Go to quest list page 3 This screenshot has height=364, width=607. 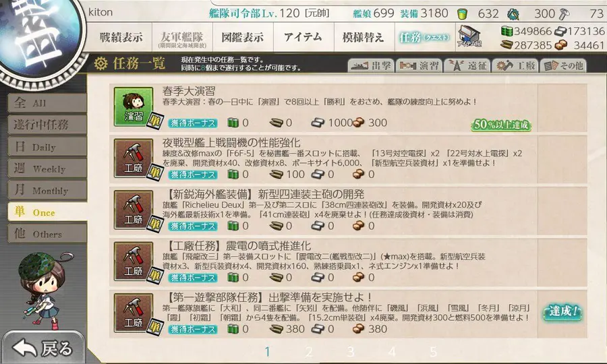tap(350, 352)
